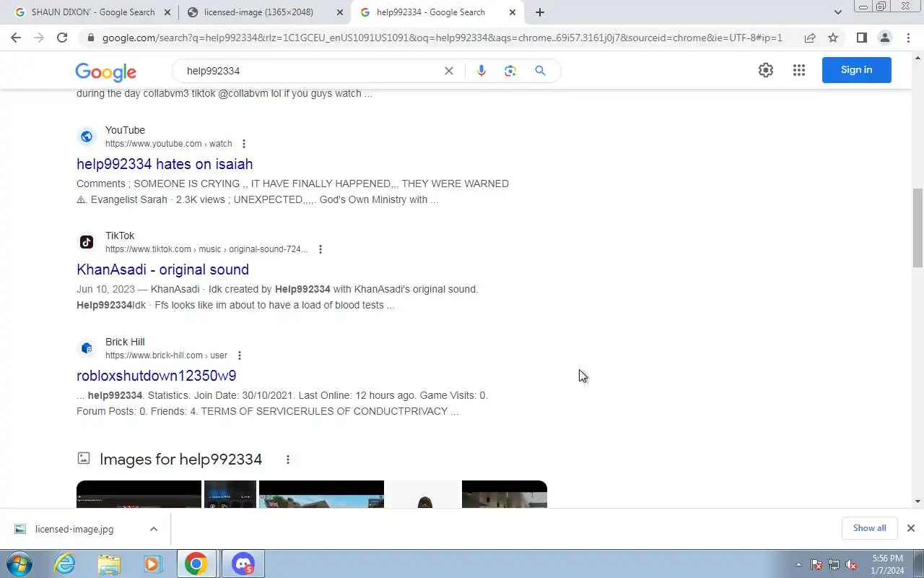This screenshot has width=924, height=578.
Task: Expand options for licensed-image.jpg download
Action: (154, 529)
